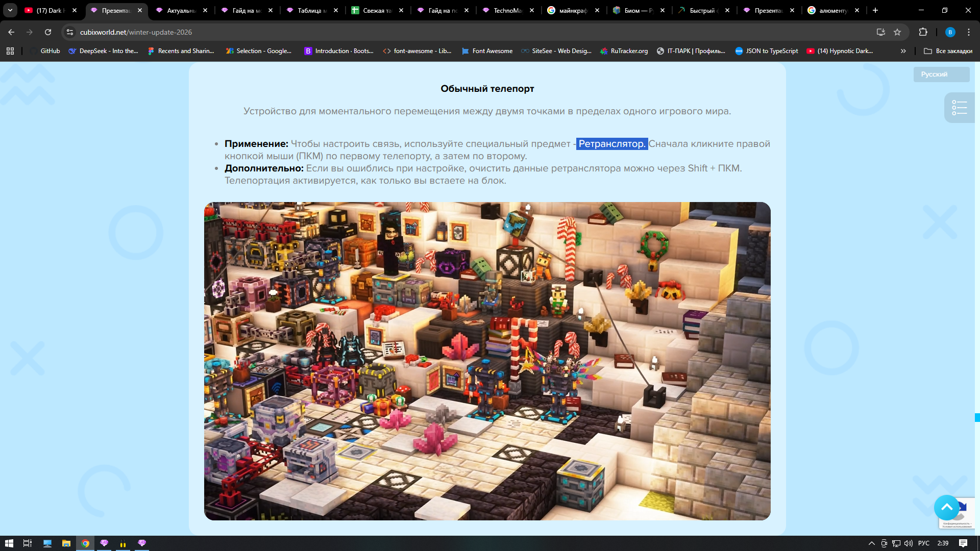Expand hidden bookmarks with the chevron

tap(903, 51)
